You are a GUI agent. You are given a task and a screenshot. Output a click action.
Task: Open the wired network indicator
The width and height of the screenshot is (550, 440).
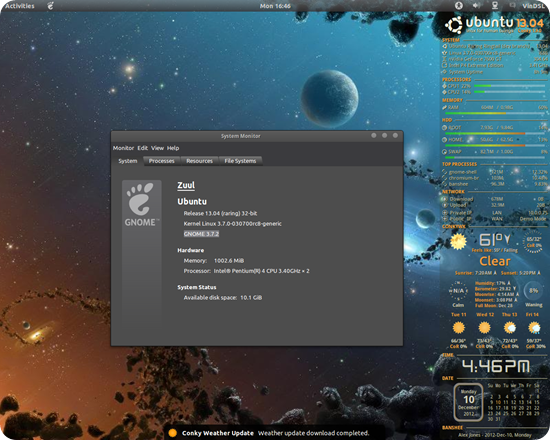[x=495, y=6]
